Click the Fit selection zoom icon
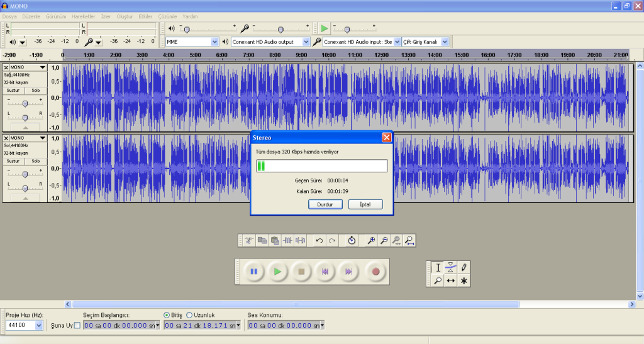 click(x=396, y=241)
